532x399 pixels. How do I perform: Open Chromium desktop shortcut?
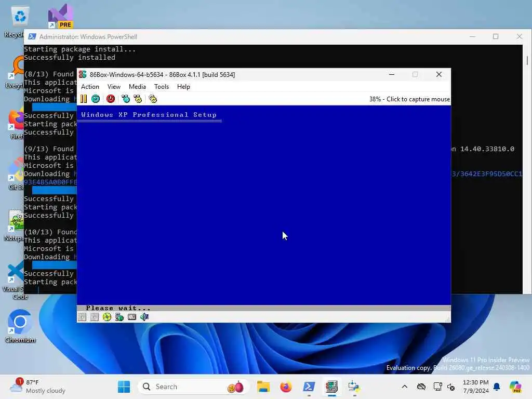coord(20,326)
